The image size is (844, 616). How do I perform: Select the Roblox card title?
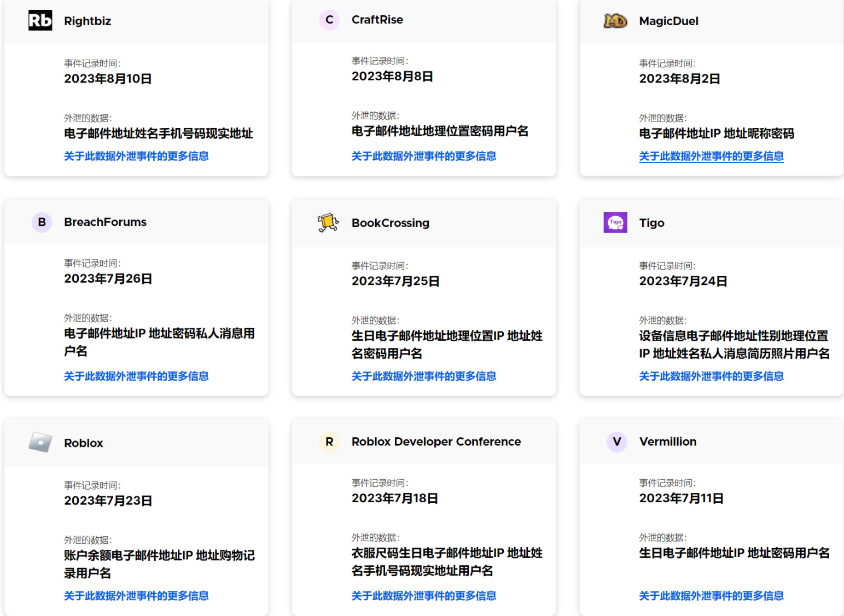(83, 443)
